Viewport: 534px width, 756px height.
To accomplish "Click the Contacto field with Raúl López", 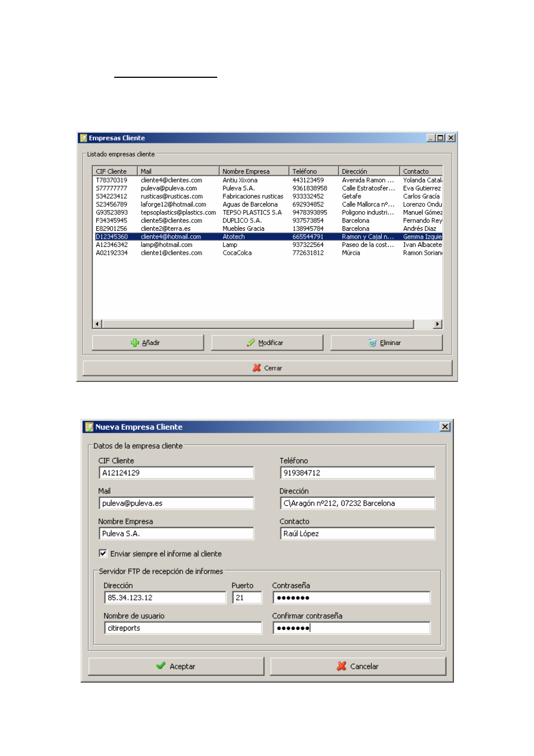I will (357, 533).
